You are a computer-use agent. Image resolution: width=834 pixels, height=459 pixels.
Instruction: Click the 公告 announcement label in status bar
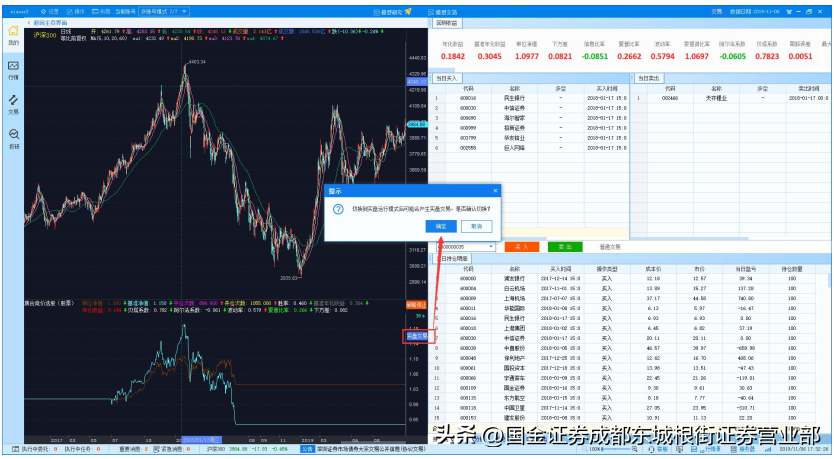[x=307, y=449]
